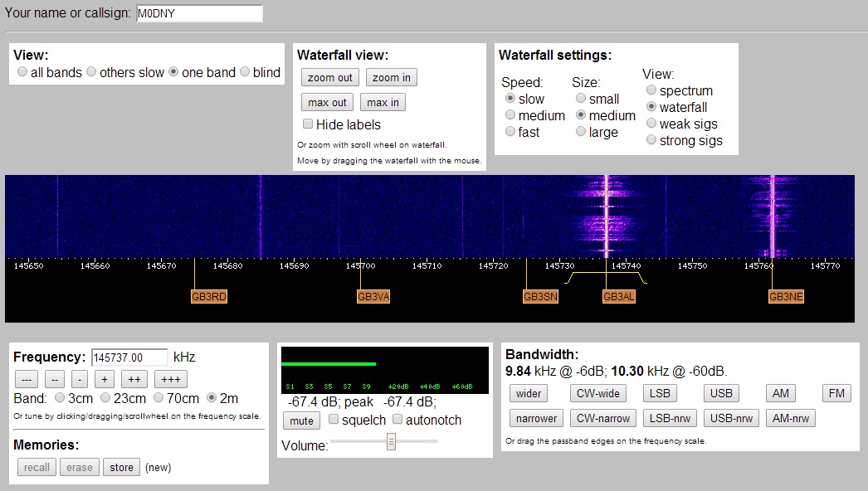The width and height of the screenshot is (868, 491).
Task: Select the all bands view option
Action: [x=22, y=72]
